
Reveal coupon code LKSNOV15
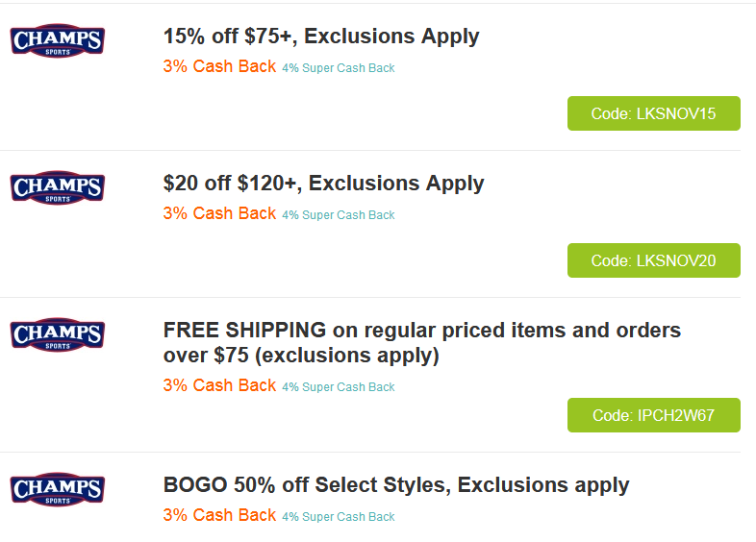[653, 113]
